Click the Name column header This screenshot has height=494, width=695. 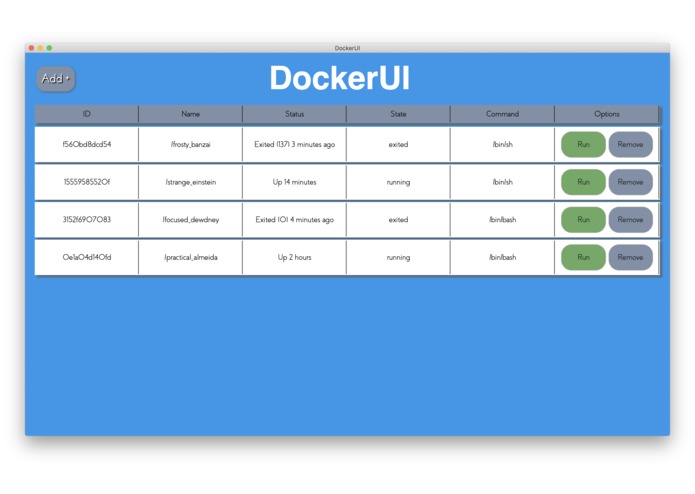coord(191,114)
